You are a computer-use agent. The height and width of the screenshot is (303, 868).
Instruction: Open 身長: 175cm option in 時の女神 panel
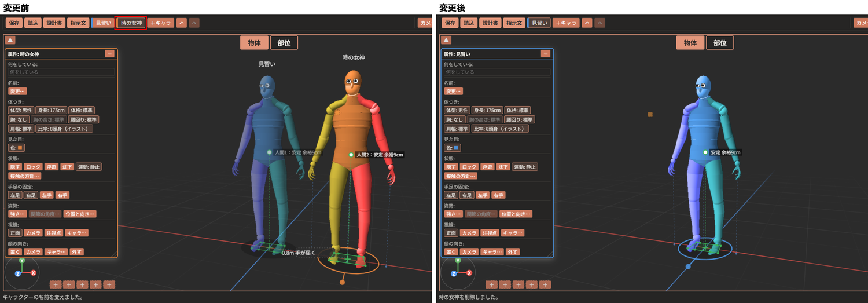pyautogui.click(x=51, y=110)
